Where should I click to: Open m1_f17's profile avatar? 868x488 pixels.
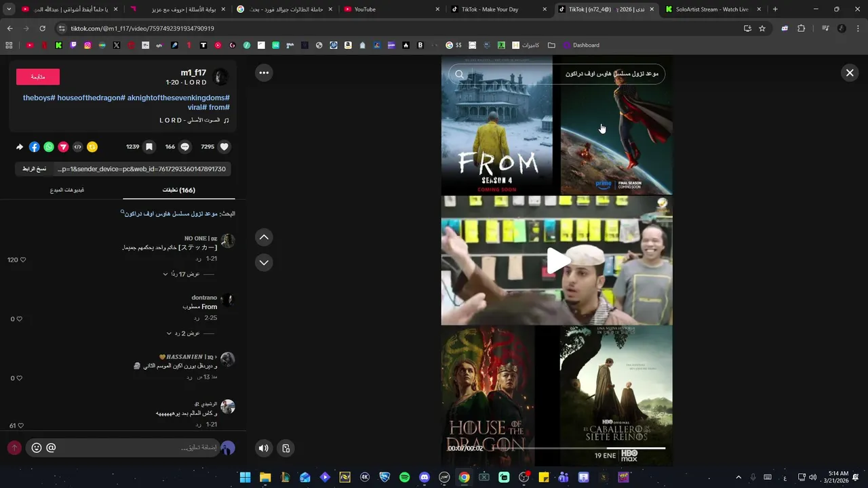[220, 77]
